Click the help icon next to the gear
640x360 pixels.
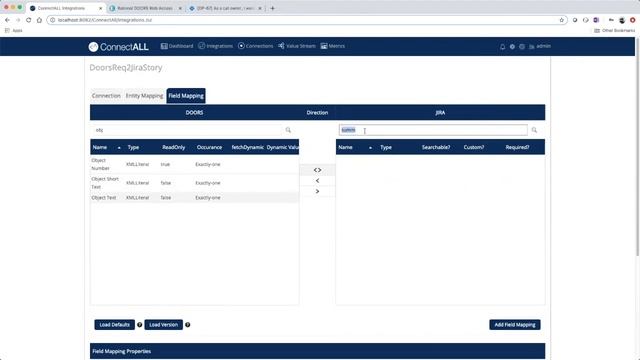pos(522,47)
